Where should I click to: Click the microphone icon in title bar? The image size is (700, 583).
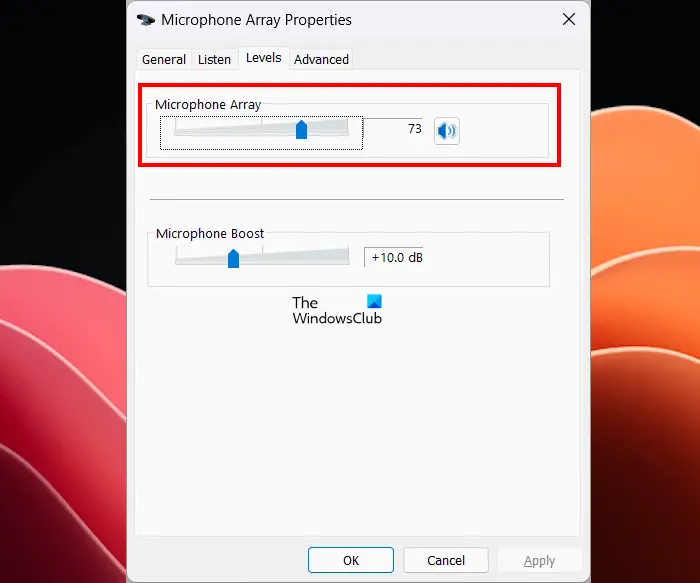click(x=146, y=20)
